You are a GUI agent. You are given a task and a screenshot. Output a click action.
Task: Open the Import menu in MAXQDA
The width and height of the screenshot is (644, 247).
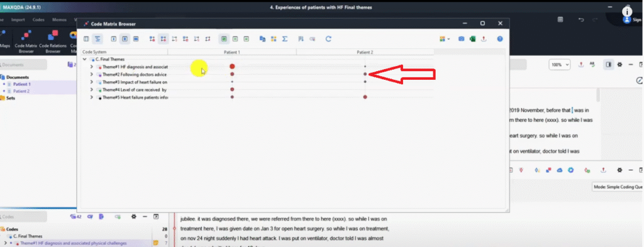click(18, 19)
